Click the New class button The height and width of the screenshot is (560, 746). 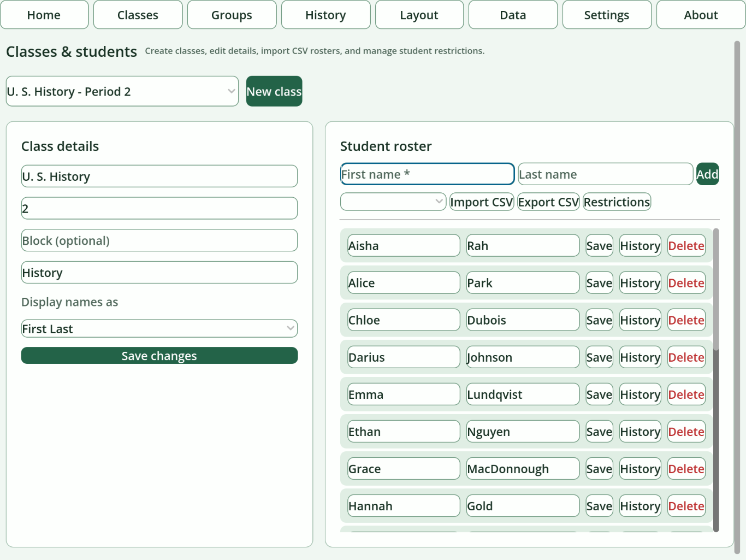[274, 91]
